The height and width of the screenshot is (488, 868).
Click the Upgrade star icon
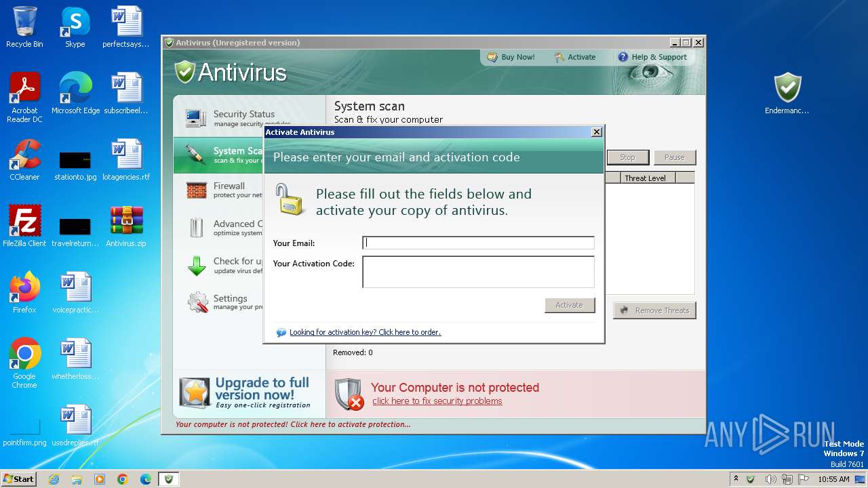195,393
